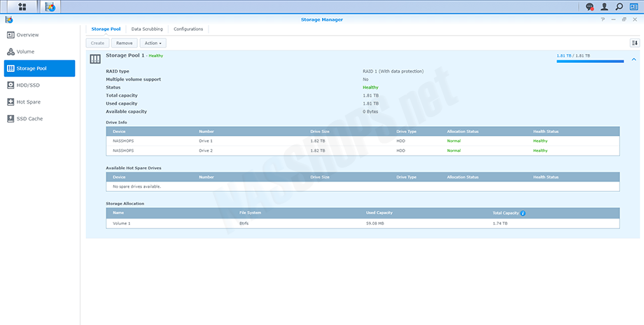Click the Healthy status for Drive 1
644x325 pixels.
540,141
